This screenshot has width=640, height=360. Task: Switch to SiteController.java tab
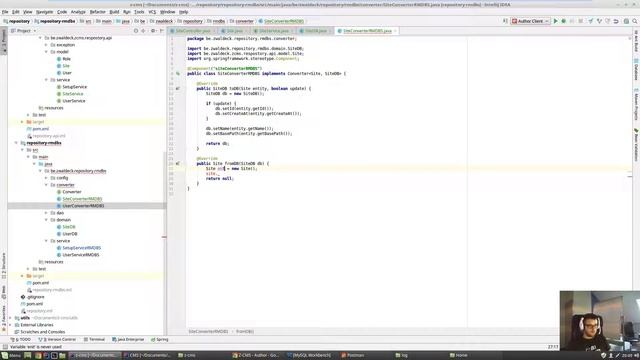point(192,31)
